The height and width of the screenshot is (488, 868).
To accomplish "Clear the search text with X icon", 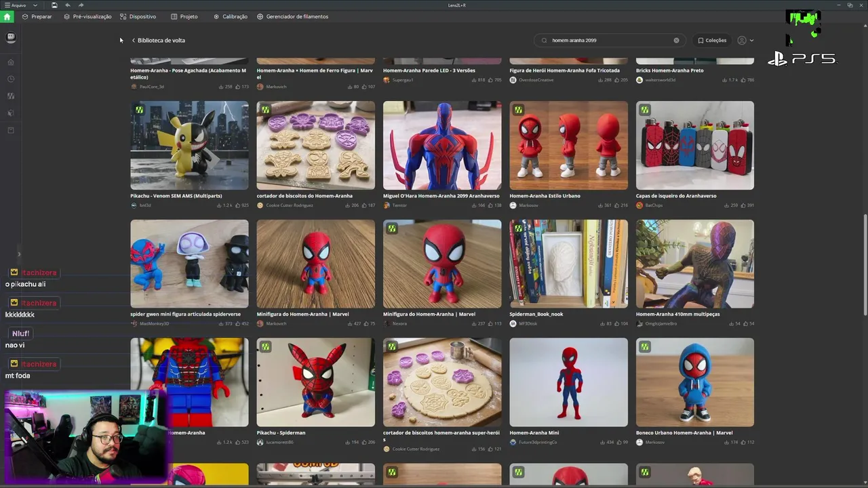I will (676, 40).
